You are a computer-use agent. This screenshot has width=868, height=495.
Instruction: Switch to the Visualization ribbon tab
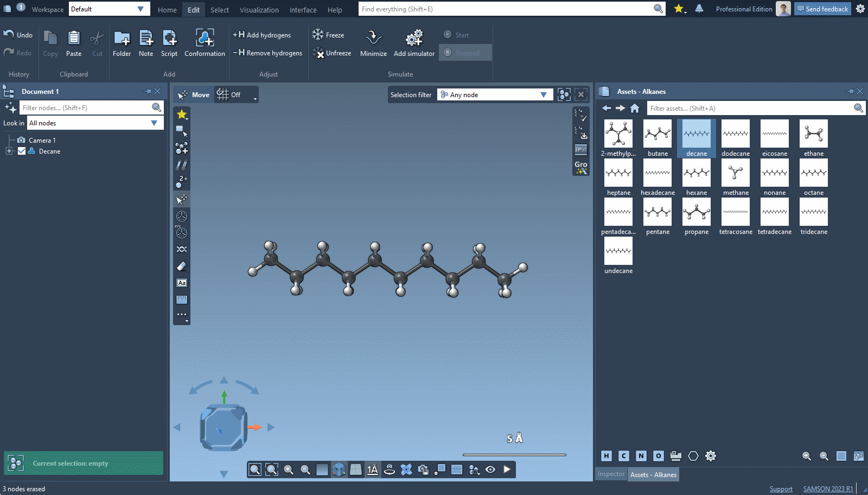[x=259, y=9]
